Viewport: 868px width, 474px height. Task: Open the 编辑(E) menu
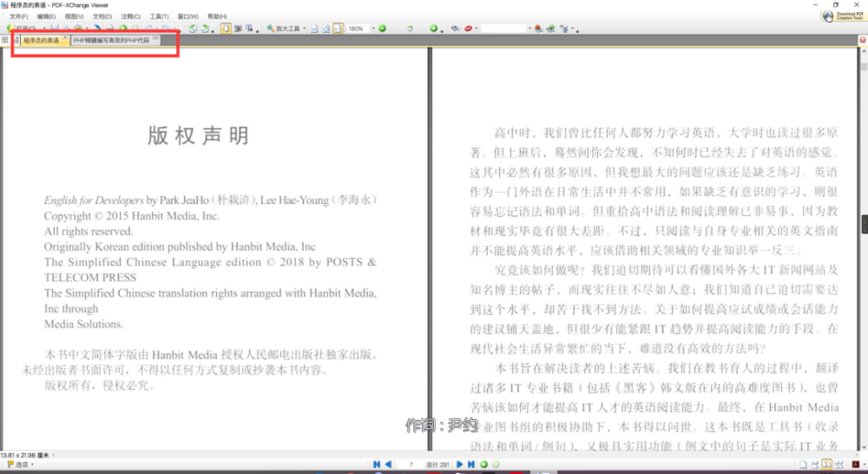tap(46, 16)
